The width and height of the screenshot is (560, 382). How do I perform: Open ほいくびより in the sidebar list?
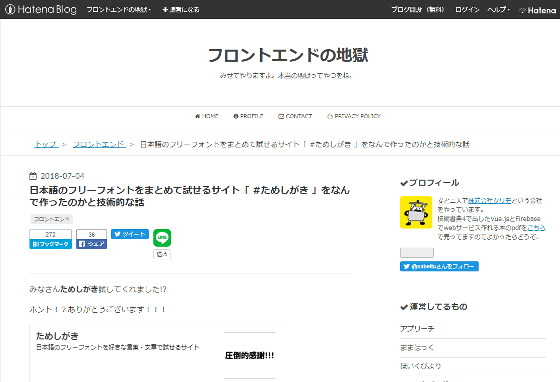point(420,366)
